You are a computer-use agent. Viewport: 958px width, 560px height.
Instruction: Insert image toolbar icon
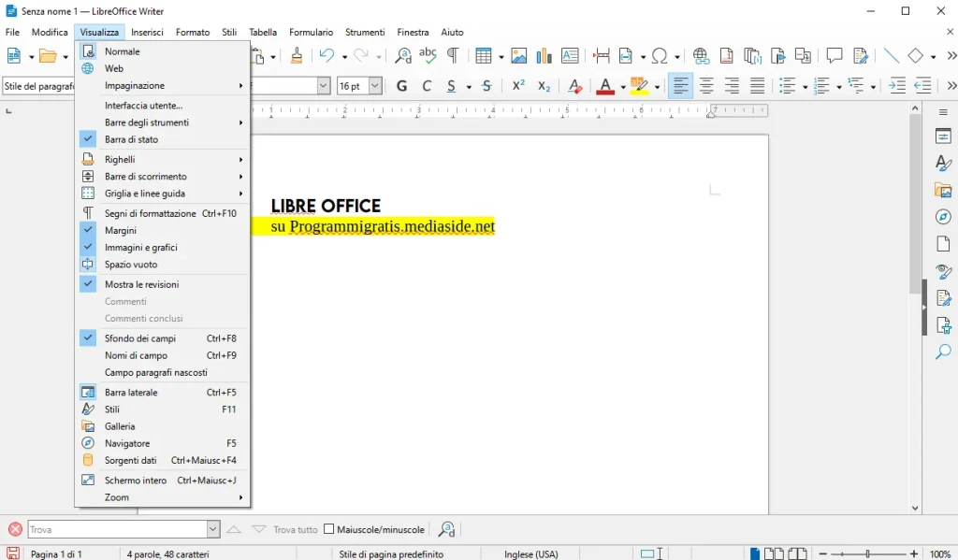pyautogui.click(x=518, y=55)
